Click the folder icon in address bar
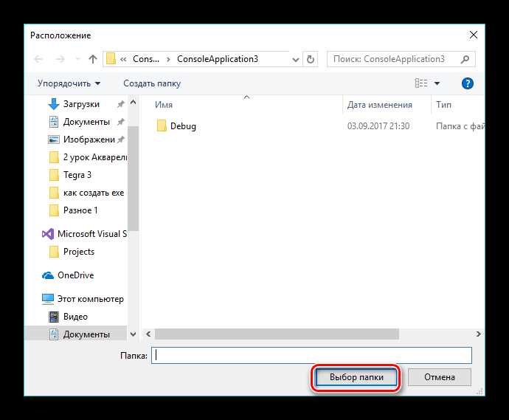The height and width of the screenshot is (420, 509). (x=111, y=59)
